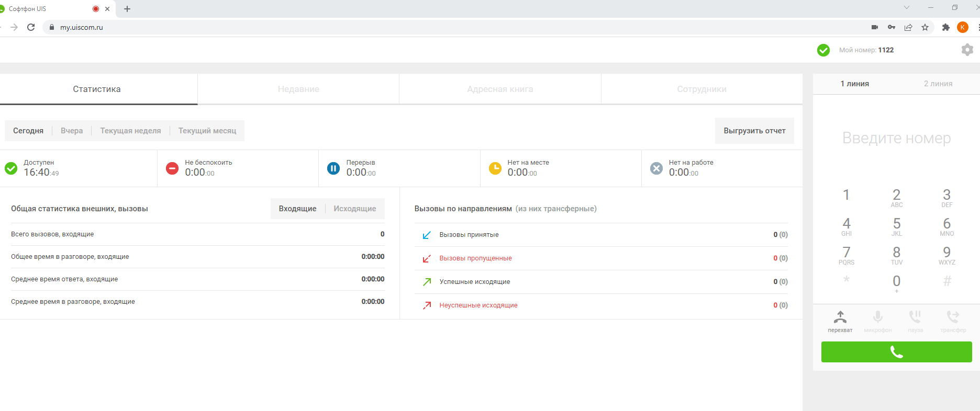Click Успешные исходящие label
Viewport: 980px width, 411px height.
click(x=474, y=282)
